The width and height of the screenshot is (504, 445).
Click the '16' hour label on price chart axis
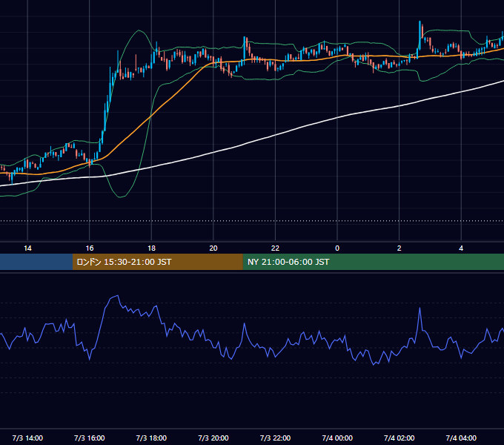(x=90, y=248)
